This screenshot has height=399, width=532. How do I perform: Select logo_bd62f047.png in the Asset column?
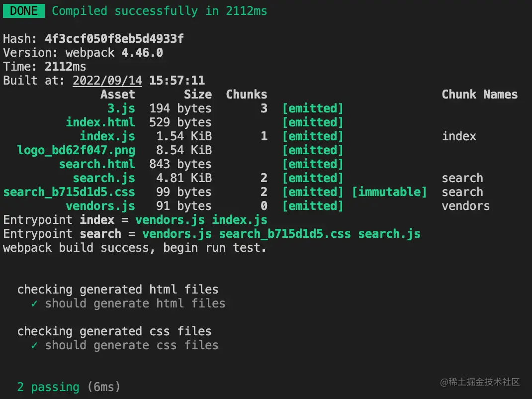click(76, 150)
